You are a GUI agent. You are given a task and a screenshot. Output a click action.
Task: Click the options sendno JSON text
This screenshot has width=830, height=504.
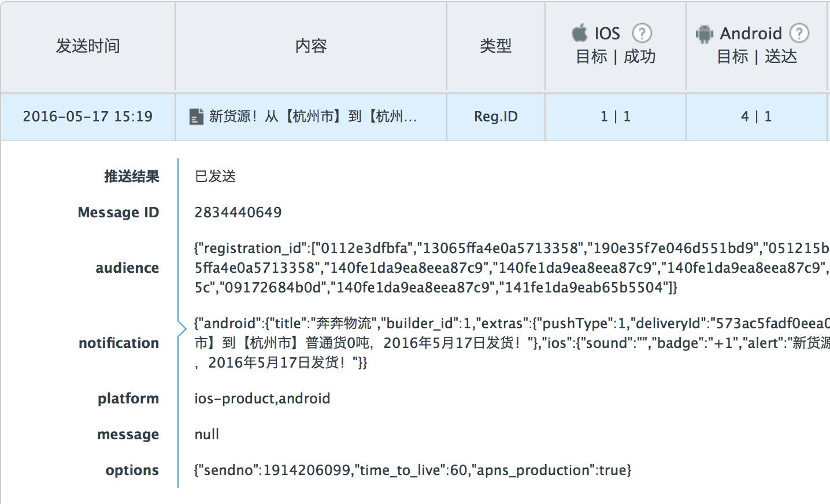coord(413,470)
